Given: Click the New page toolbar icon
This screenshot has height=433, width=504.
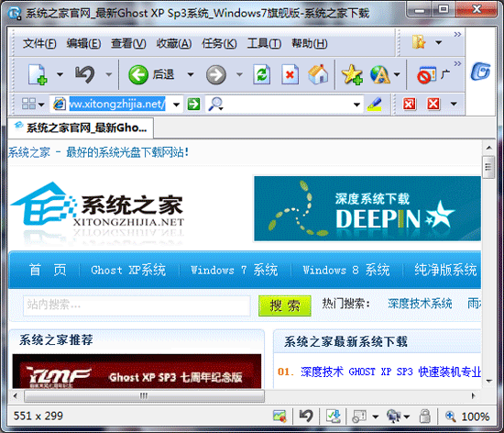Looking at the screenshot, I should pos(38,74).
